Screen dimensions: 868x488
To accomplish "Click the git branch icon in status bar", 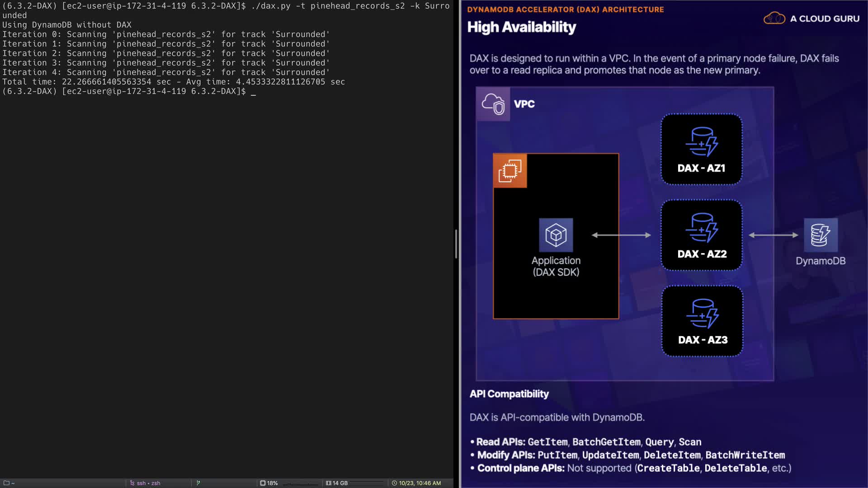I will point(198,483).
